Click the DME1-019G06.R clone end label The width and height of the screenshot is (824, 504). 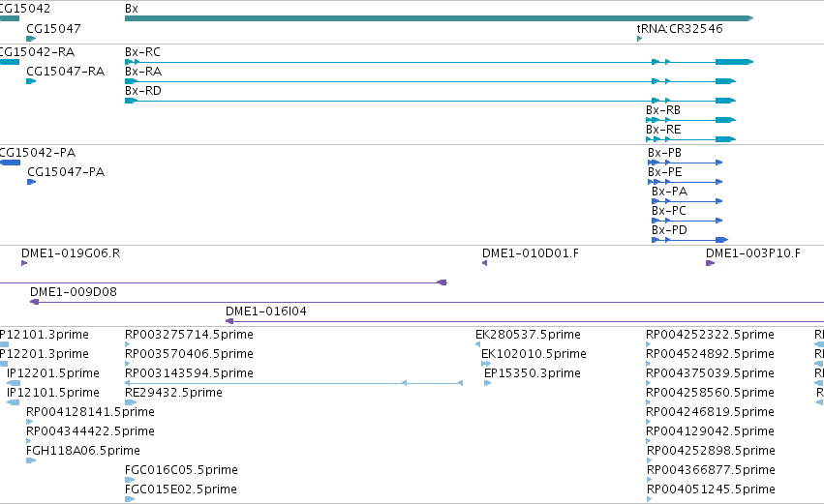[x=71, y=253]
